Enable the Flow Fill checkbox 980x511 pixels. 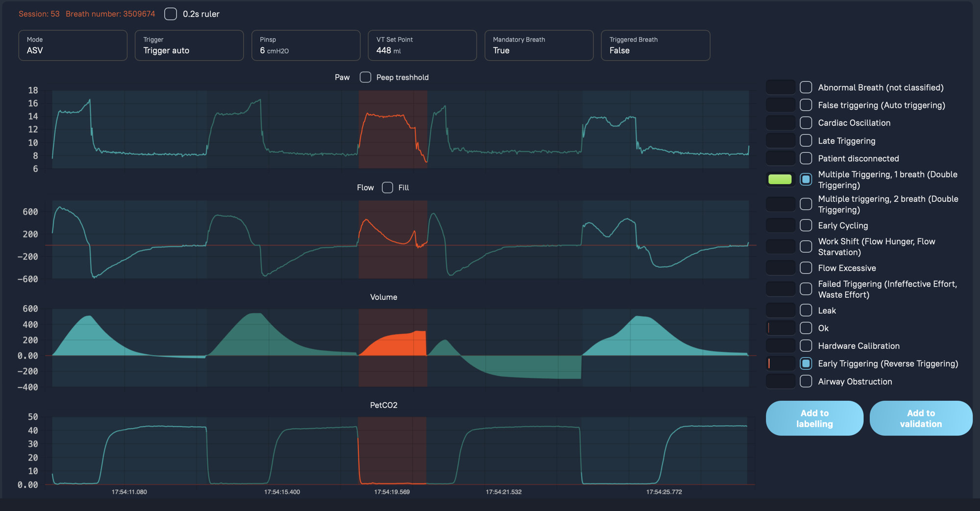pyautogui.click(x=388, y=188)
